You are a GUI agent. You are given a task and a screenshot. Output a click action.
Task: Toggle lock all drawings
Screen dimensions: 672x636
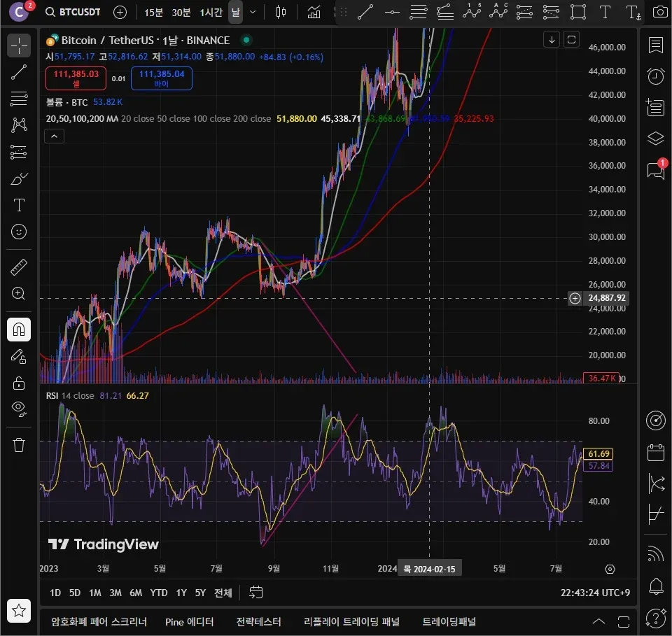point(19,383)
